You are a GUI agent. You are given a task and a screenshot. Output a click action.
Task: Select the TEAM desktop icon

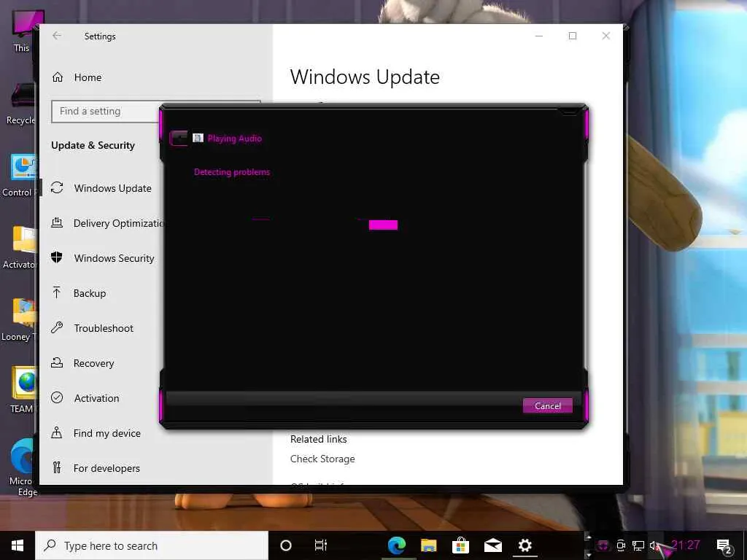pos(23,389)
